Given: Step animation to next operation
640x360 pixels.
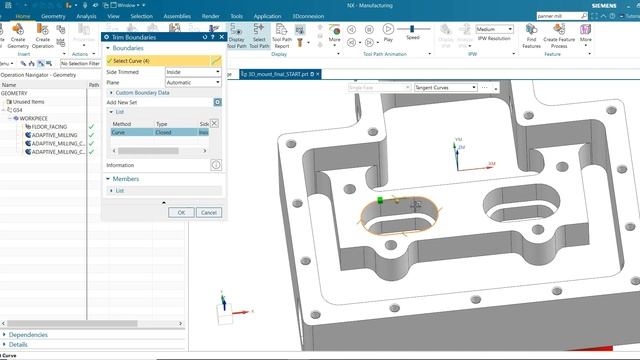Looking at the screenshot, I should click(x=369, y=42).
